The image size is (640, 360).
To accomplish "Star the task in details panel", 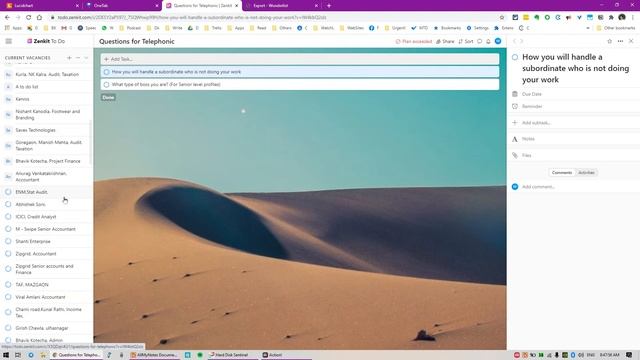I will pos(609,41).
